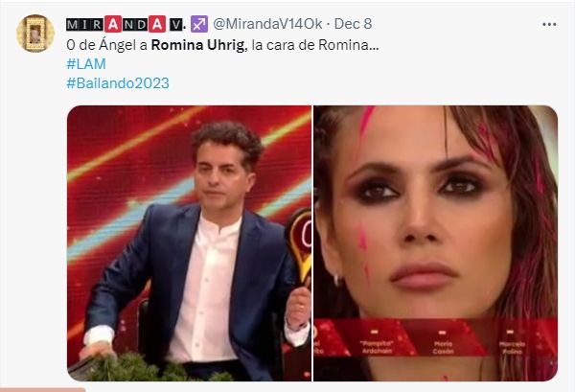Viewport: 575px width, 392px height.
Task: Open the three-dot more options menu
Action: pyautogui.click(x=549, y=25)
